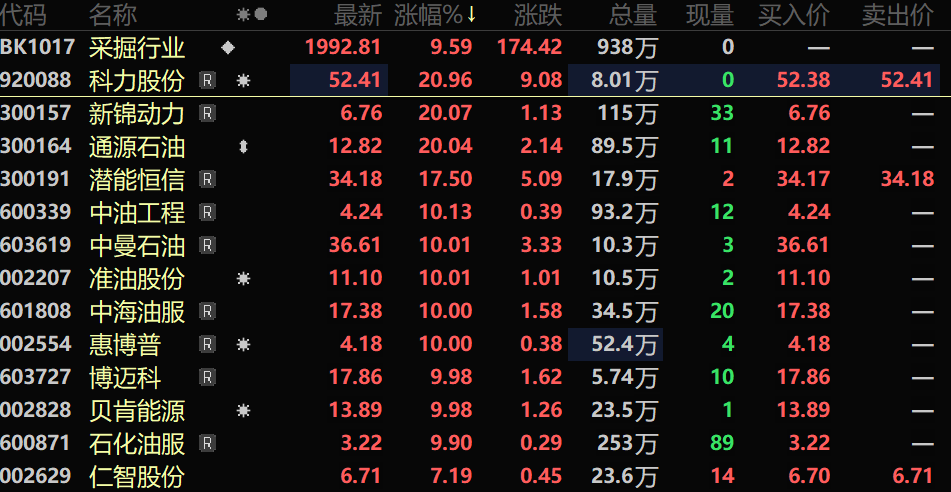Click the 名称 column header
The width and height of the screenshot is (951, 492).
(x=113, y=15)
